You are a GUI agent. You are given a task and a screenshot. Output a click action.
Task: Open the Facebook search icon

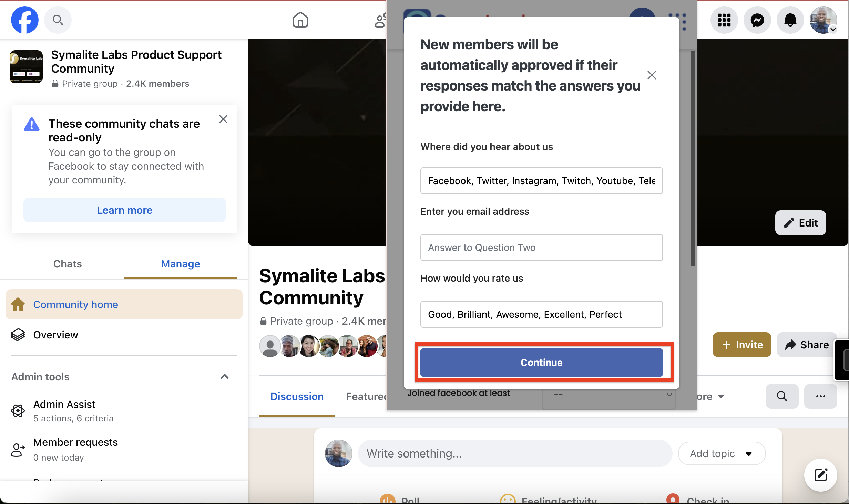click(58, 20)
